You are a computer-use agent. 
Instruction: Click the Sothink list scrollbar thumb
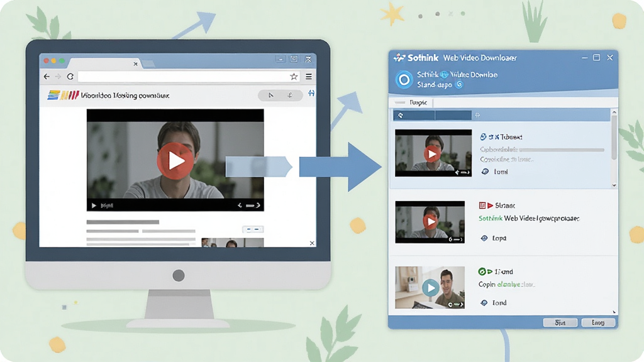(x=614, y=138)
